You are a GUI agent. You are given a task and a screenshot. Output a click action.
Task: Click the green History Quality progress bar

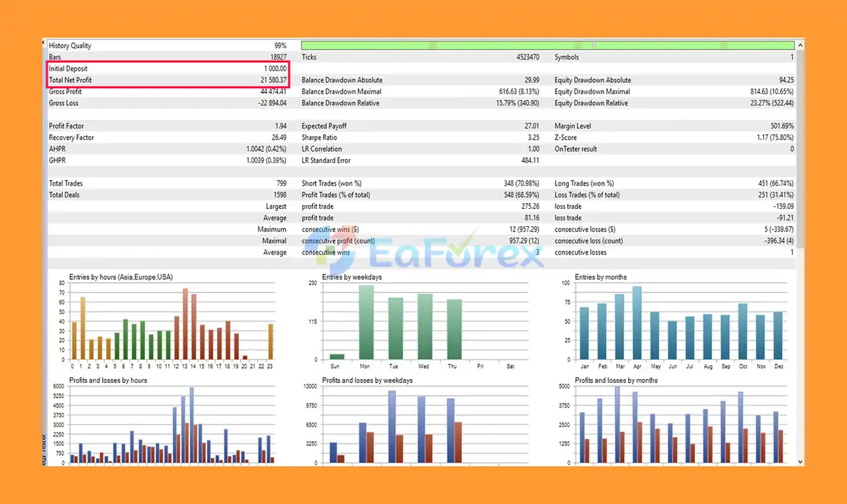coord(547,46)
